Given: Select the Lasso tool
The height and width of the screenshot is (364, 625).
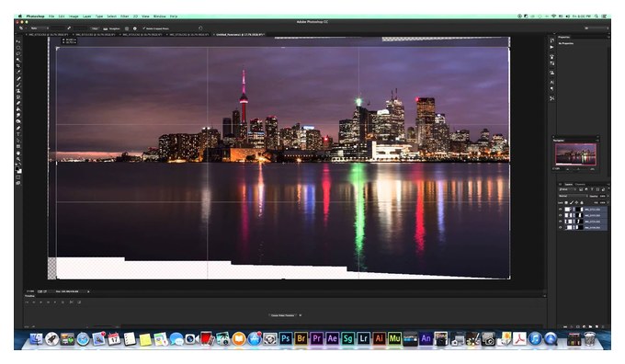Looking at the screenshot, I should click(x=18, y=53).
